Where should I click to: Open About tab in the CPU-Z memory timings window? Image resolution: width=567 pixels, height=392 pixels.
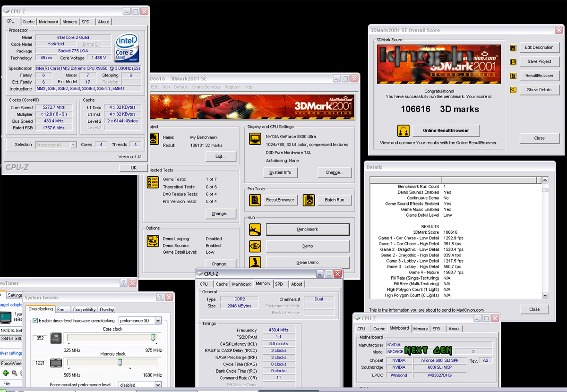click(297, 284)
